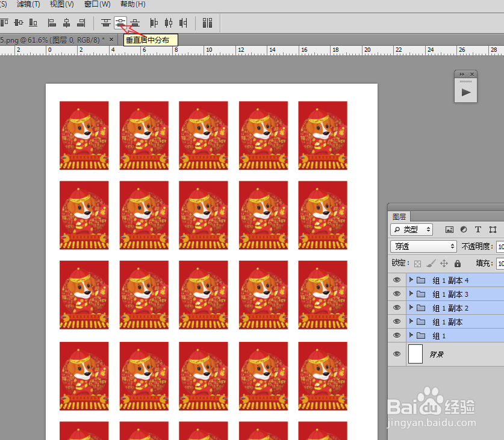Click the play button in mini panel
The width and height of the screenshot is (504, 440).
465,93
